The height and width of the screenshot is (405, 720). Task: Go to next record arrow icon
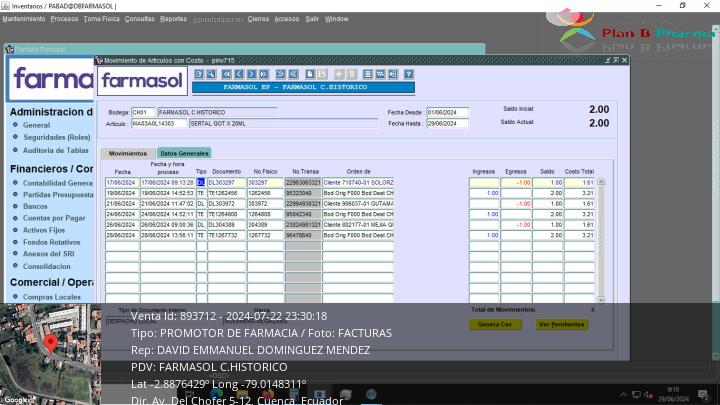pos(251,74)
